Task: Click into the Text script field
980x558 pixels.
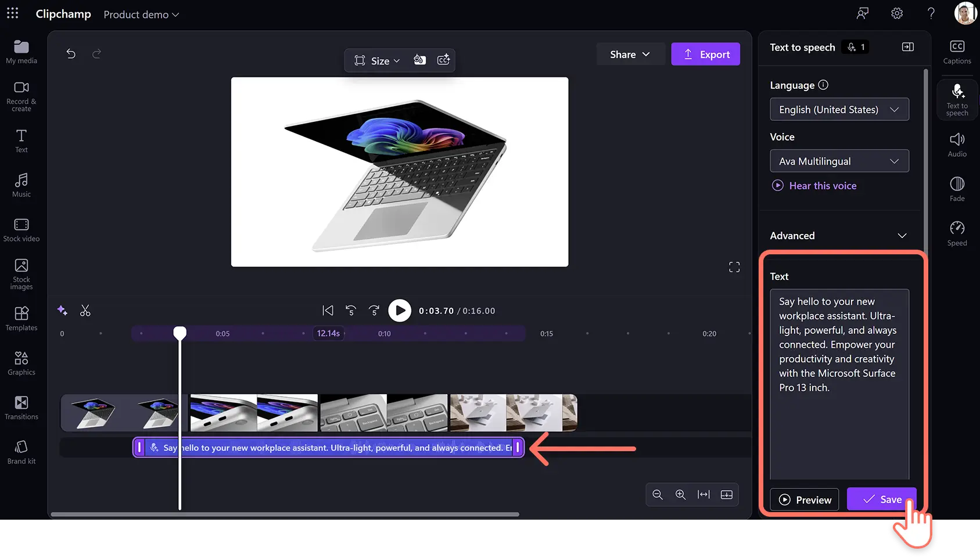Action: [839, 384]
